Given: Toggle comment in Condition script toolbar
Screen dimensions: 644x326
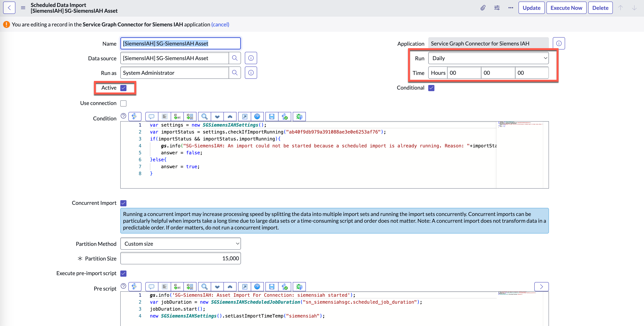Looking at the screenshot, I should click(151, 117).
